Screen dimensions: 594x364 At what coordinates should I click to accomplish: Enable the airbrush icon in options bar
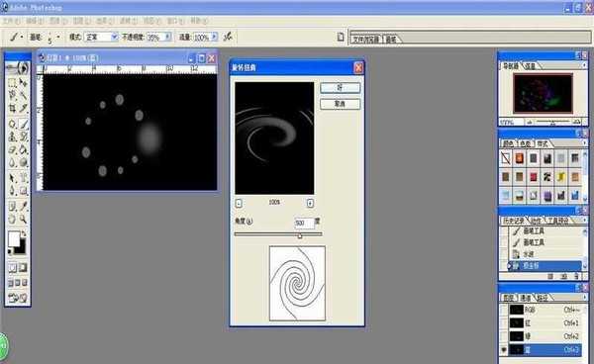coord(228,37)
